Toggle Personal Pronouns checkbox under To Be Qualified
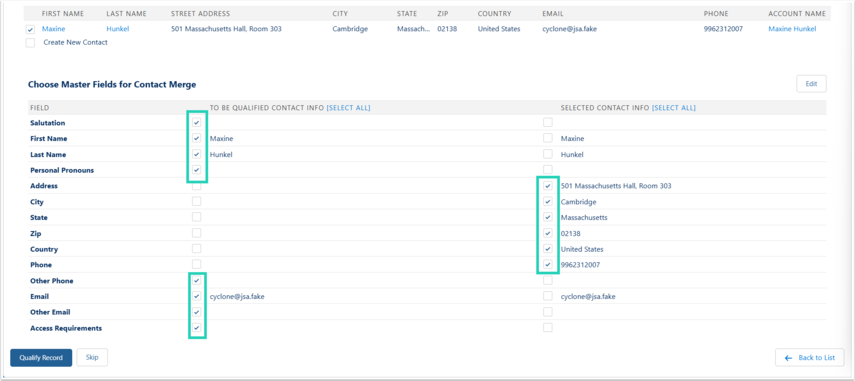855x381 pixels. pyautogui.click(x=196, y=170)
